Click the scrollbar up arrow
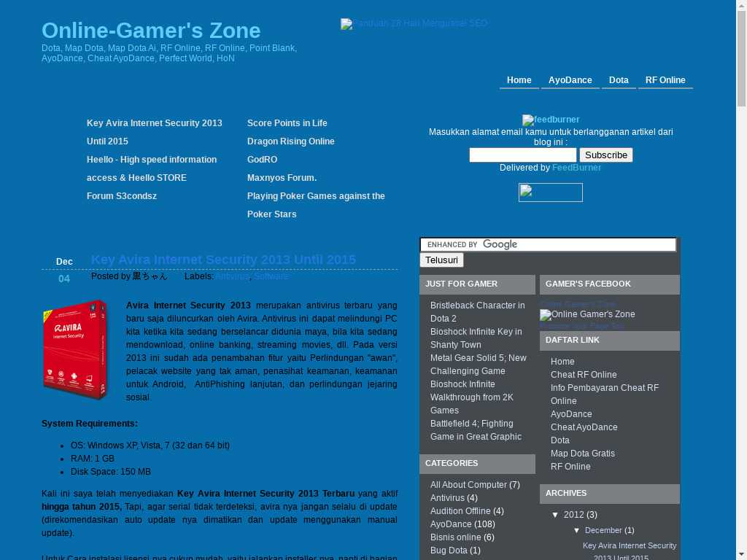The height and width of the screenshot is (560, 747). [x=742, y=4]
